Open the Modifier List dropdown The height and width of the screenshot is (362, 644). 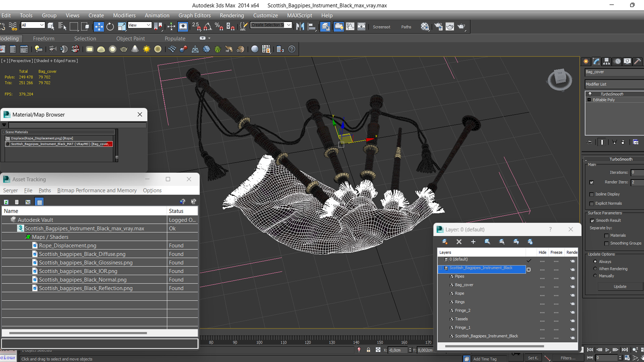(614, 84)
